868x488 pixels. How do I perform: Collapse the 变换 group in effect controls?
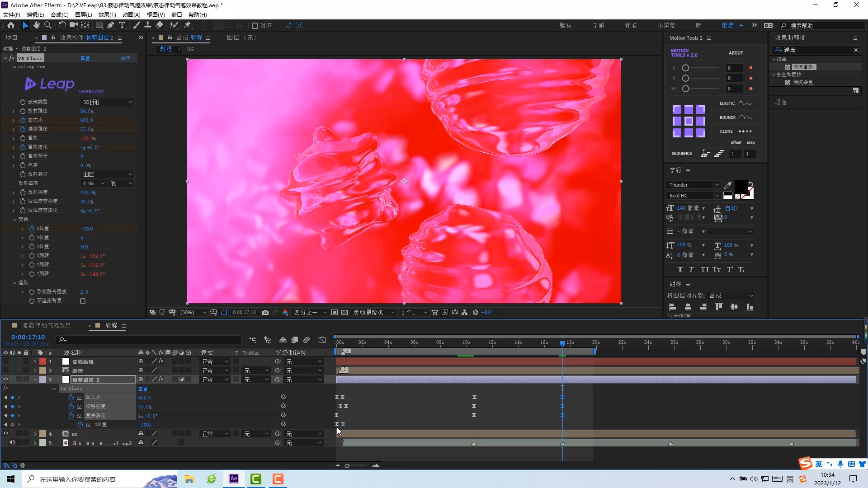click(14, 220)
